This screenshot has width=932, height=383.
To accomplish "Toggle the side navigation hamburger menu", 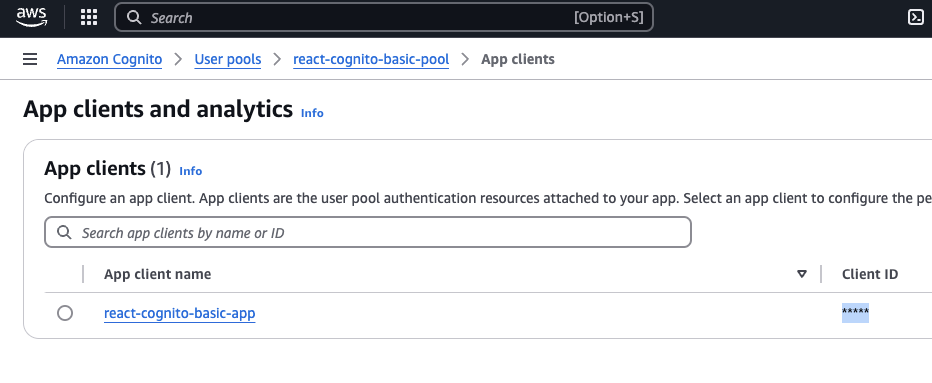I will click(30, 59).
